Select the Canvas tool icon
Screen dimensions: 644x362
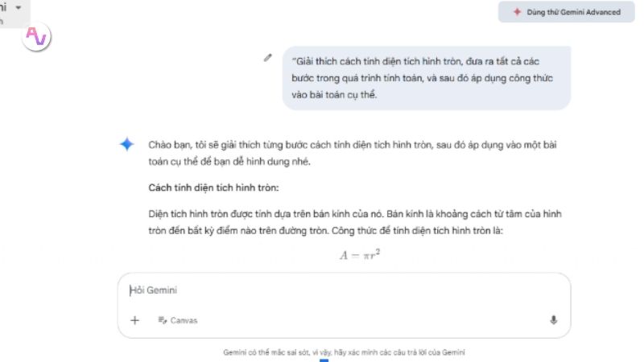click(163, 320)
